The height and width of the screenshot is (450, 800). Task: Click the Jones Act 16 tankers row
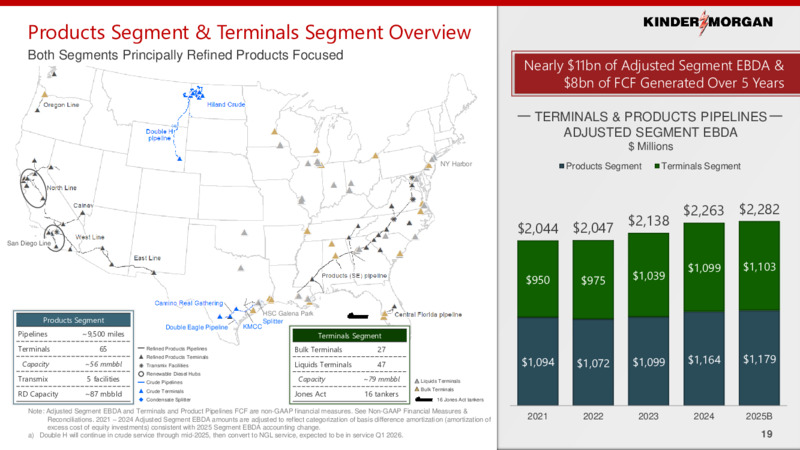(x=349, y=394)
